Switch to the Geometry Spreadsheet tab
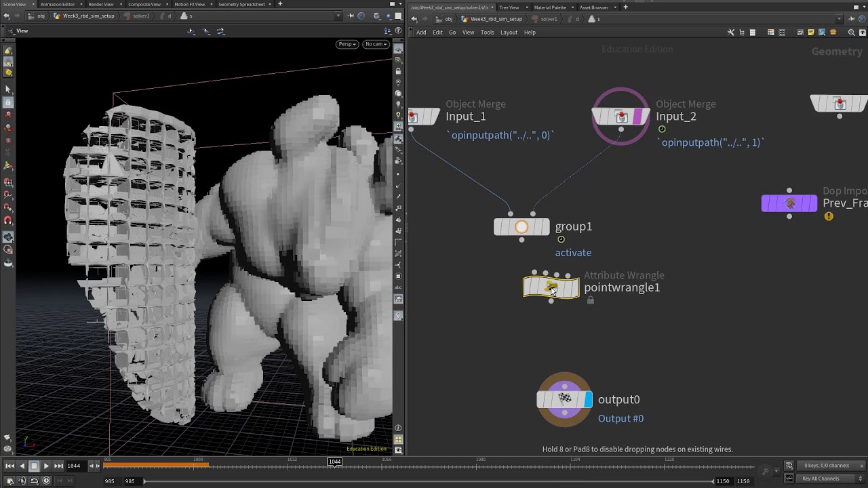The image size is (868, 488). pos(241,4)
